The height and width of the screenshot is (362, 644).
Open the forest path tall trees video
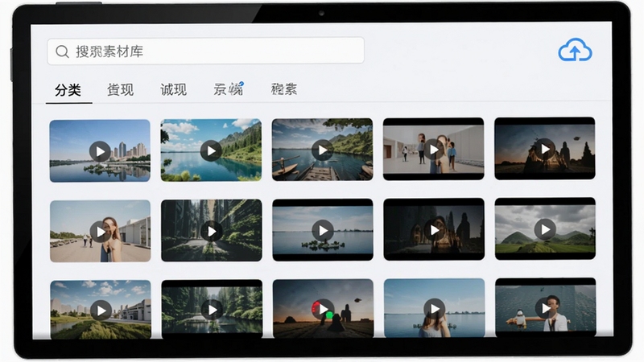tap(212, 231)
